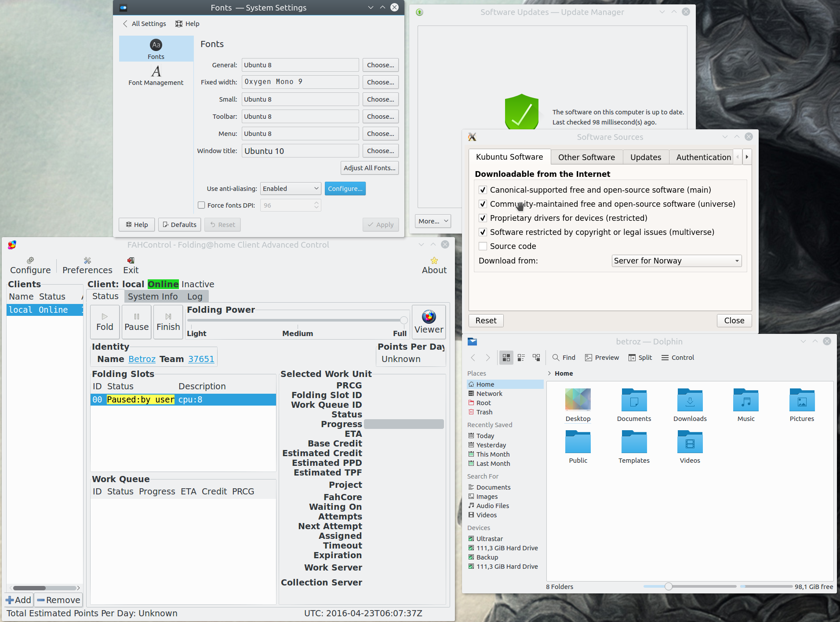This screenshot has width=840, height=622.
Task: Choose the Fixed width font
Action: coord(380,82)
